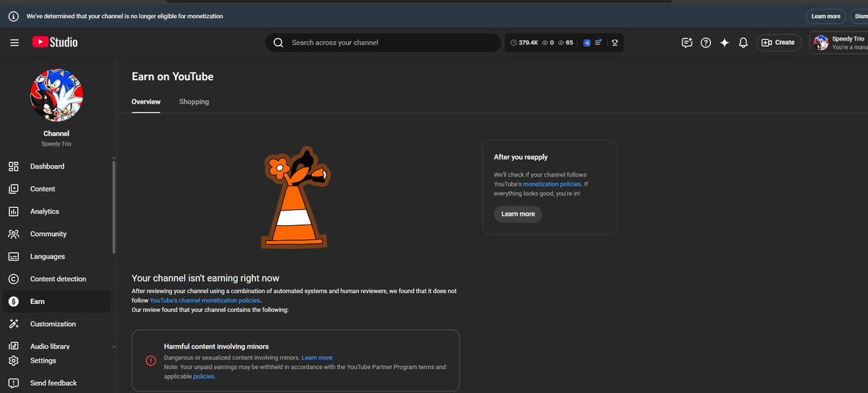The height and width of the screenshot is (393, 868).
Task: Click the Content play icon
Action: tap(13, 189)
